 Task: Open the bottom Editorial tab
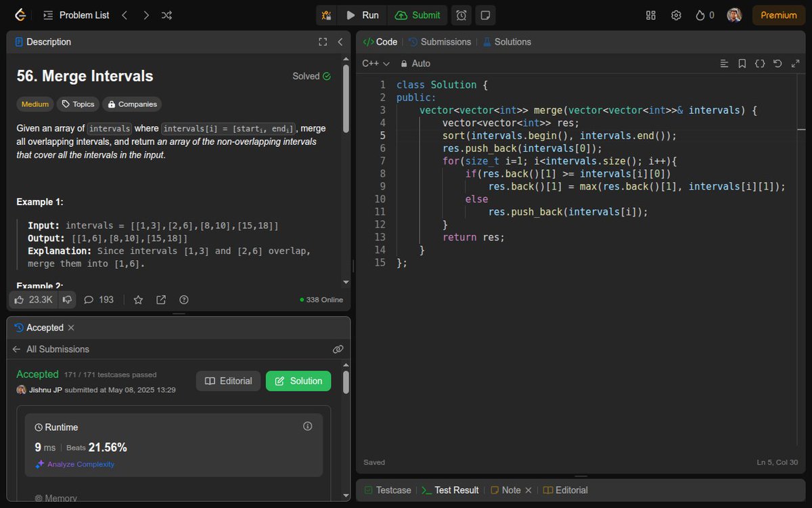(x=565, y=490)
